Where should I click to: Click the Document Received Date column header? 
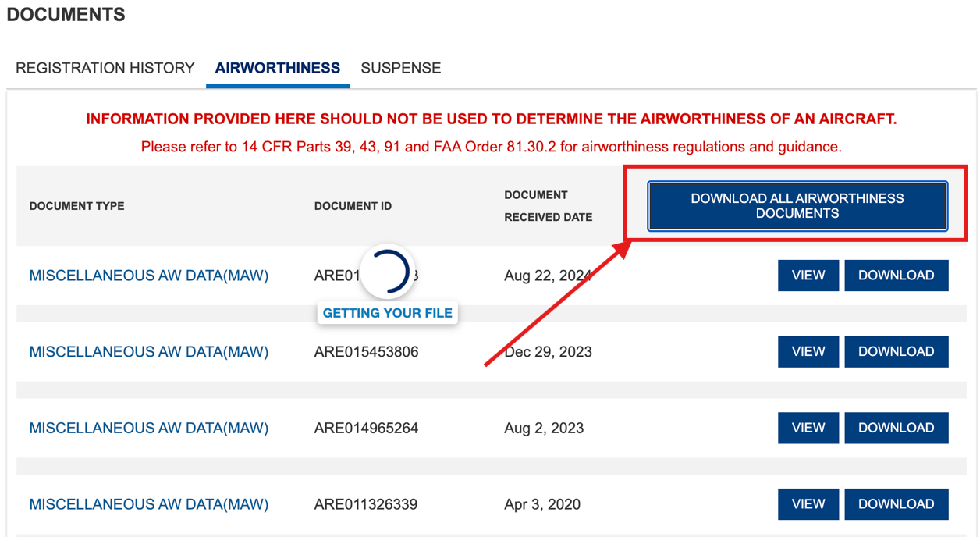(x=548, y=206)
